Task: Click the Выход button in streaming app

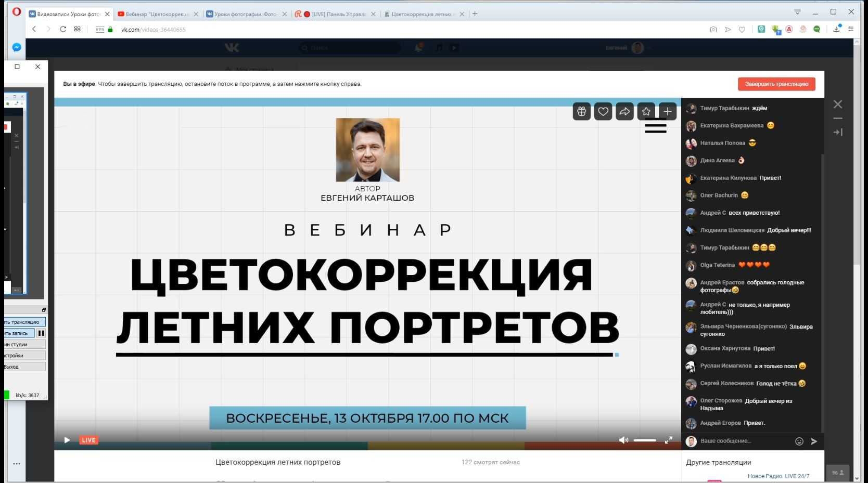Action: [x=25, y=367]
